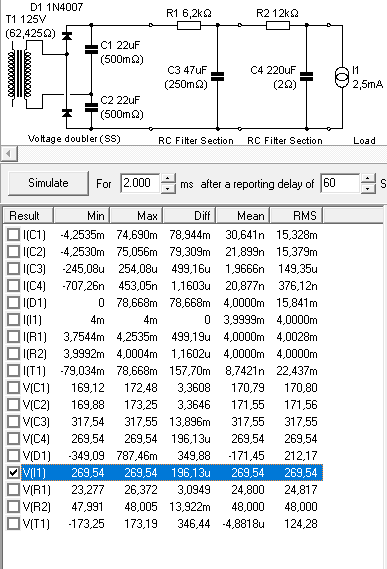387x569 pixels.
Task: Enable the I(C1) result checkbox
Action: tap(13, 235)
